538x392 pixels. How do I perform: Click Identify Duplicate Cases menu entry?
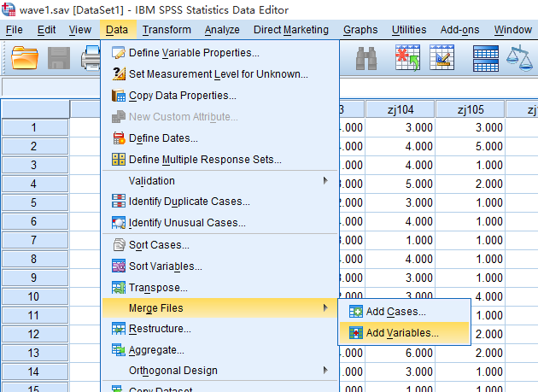coord(189,202)
